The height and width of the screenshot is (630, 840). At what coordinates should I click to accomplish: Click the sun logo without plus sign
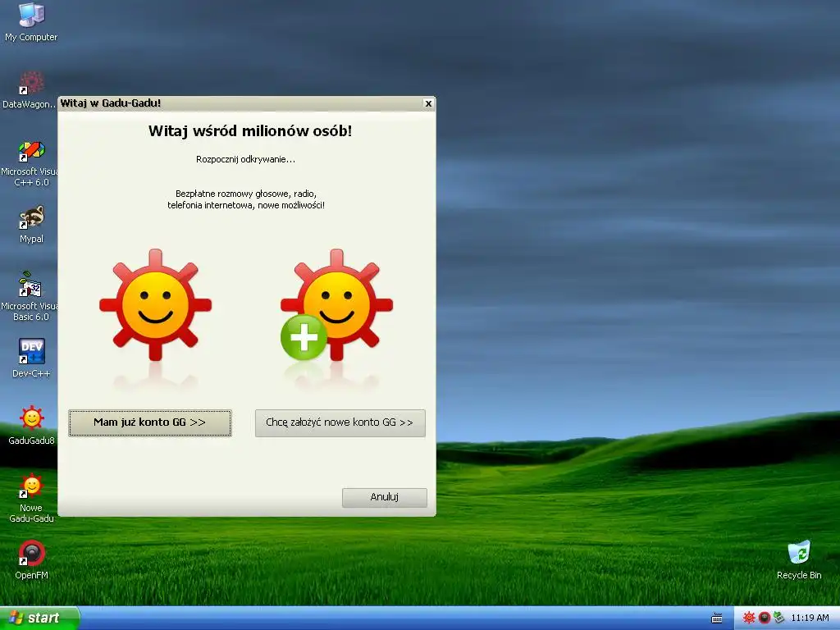[155, 305]
